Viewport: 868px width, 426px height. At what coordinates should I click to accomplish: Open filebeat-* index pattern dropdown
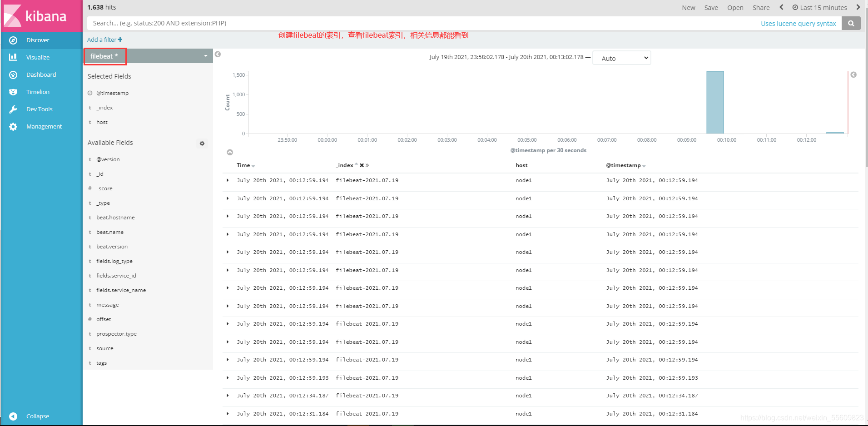148,56
